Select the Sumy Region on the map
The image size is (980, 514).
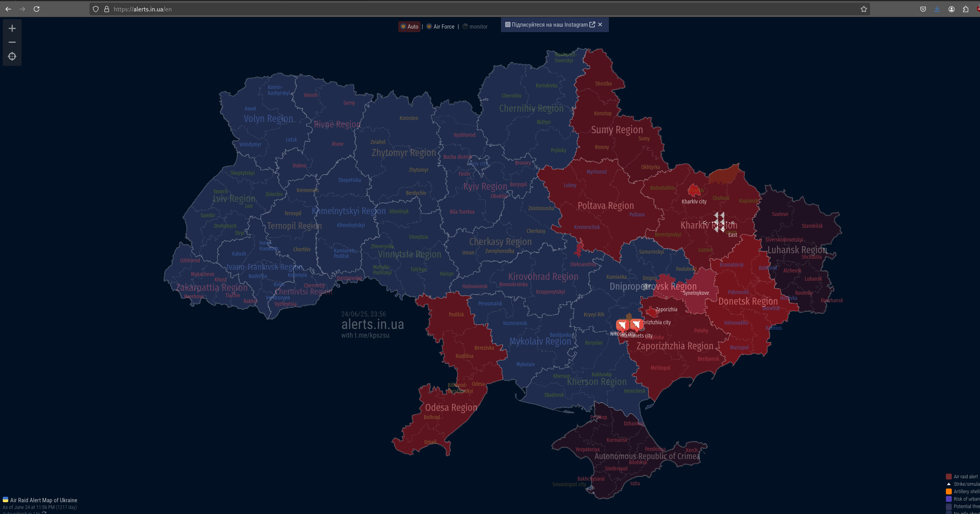[617, 130]
